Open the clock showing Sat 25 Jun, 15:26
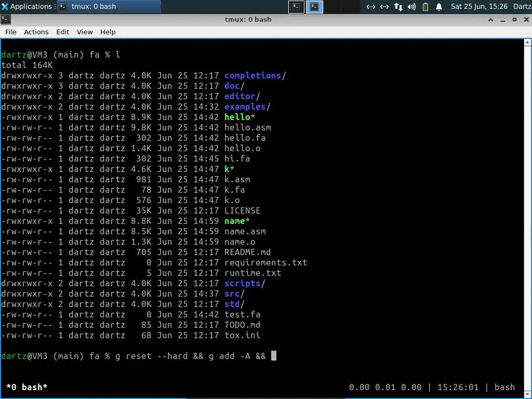Image resolution: width=532 pixels, height=399 pixels. [x=478, y=6]
